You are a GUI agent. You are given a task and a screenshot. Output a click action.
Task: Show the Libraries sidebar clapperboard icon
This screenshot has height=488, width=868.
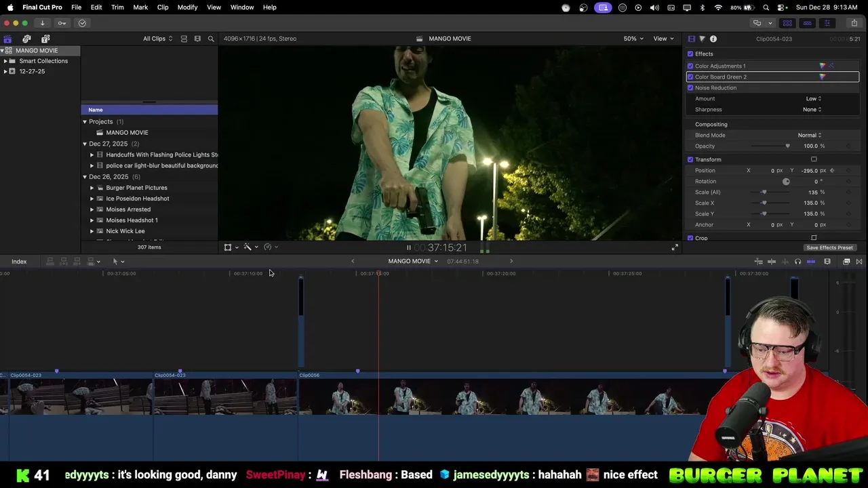pos(7,39)
